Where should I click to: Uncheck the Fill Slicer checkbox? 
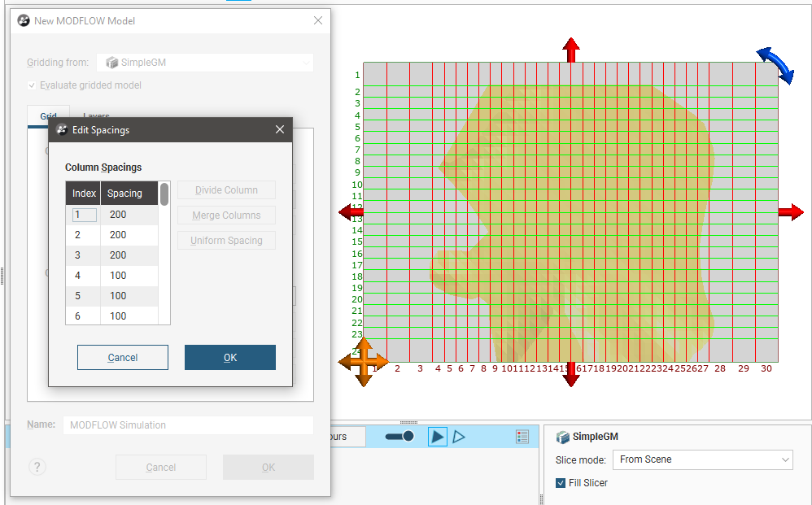[561, 483]
